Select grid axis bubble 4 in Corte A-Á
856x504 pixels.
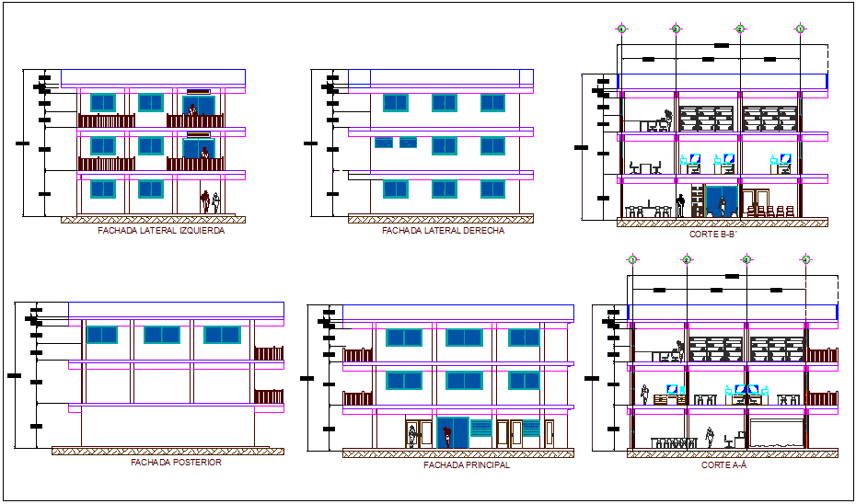pos(805,259)
